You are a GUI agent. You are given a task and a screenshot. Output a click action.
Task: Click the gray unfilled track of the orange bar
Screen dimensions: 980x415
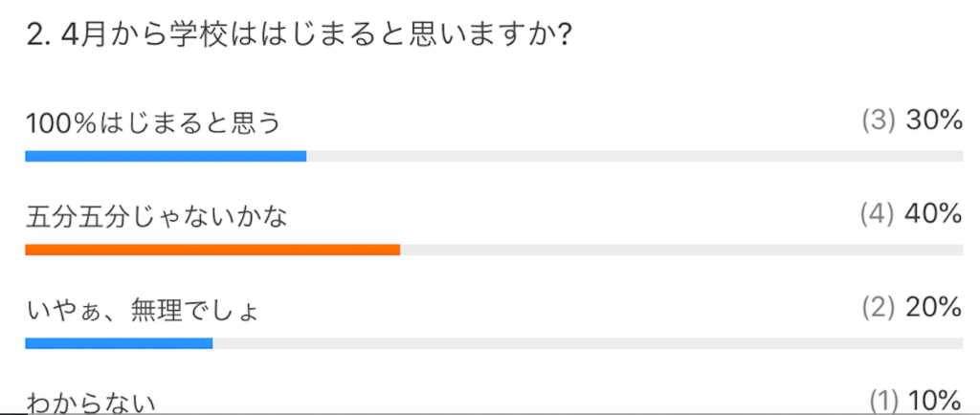tap(680, 250)
